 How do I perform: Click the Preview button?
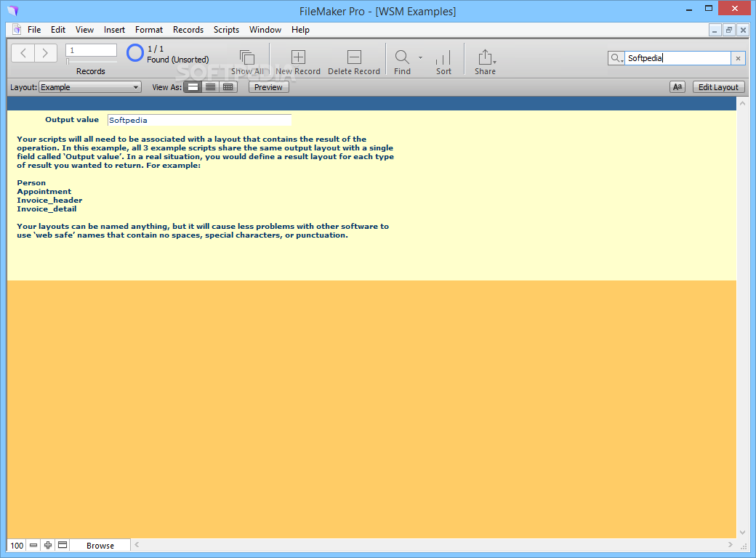tap(268, 87)
